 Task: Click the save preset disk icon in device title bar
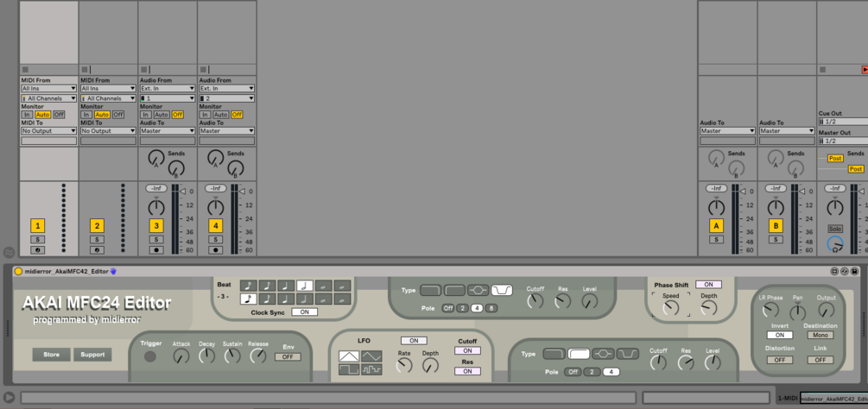click(855, 272)
